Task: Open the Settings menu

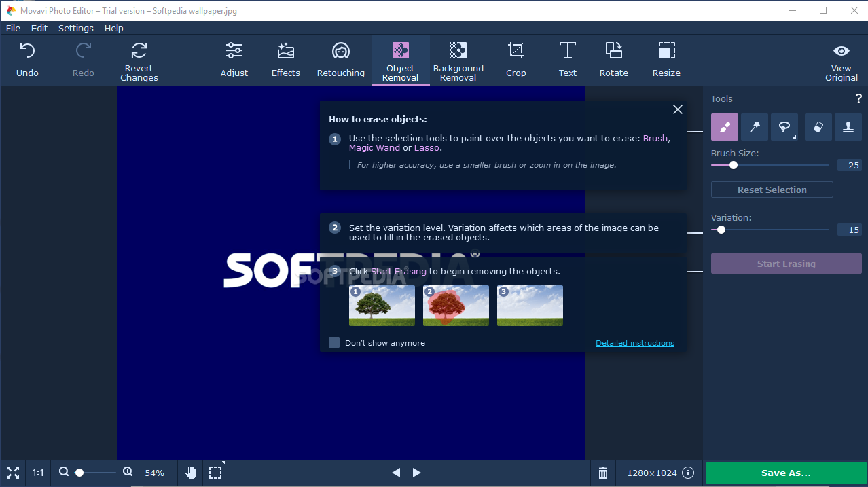Action: (x=76, y=28)
